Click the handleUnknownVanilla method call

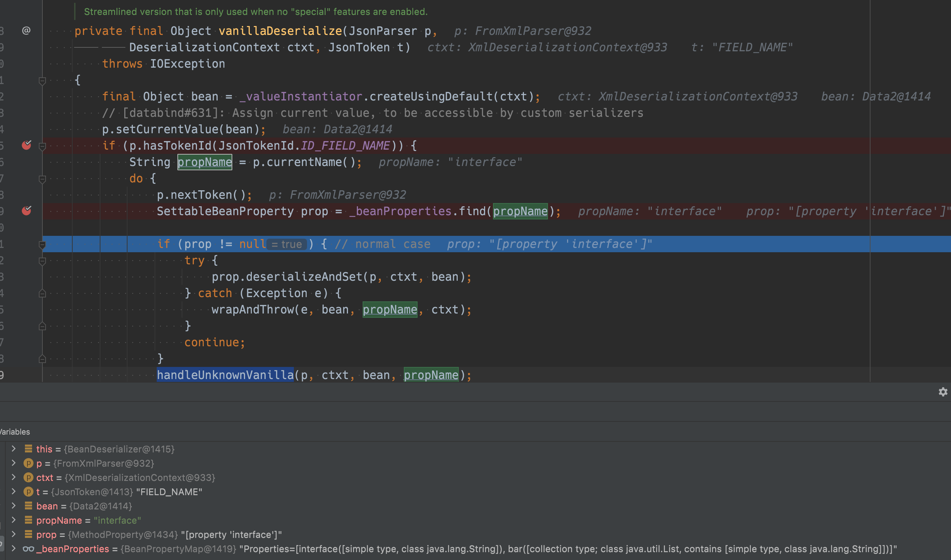pyautogui.click(x=225, y=375)
